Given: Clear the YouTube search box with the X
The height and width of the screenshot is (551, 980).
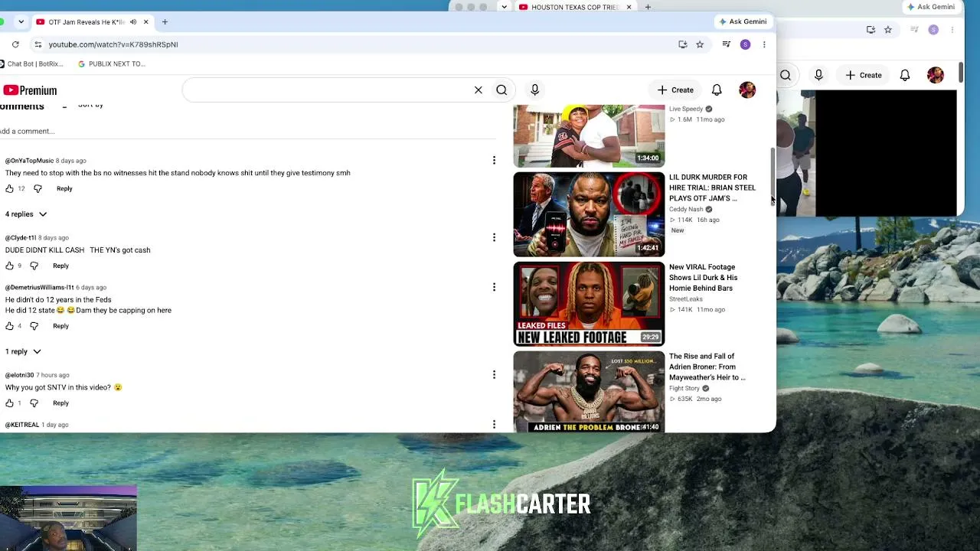Looking at the screenshot, I should tap(479, 90).
